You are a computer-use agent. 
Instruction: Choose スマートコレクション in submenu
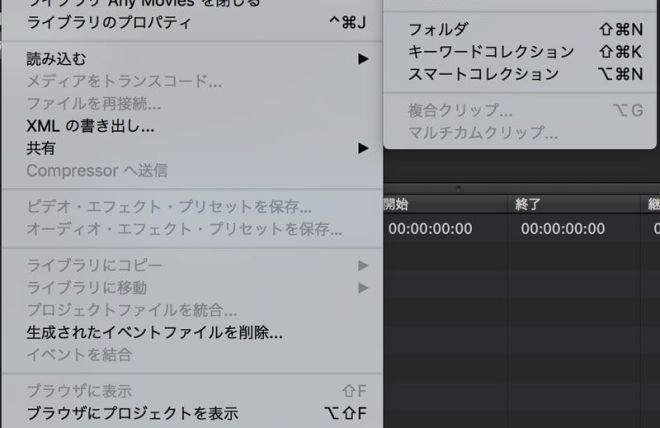point(483,73)
